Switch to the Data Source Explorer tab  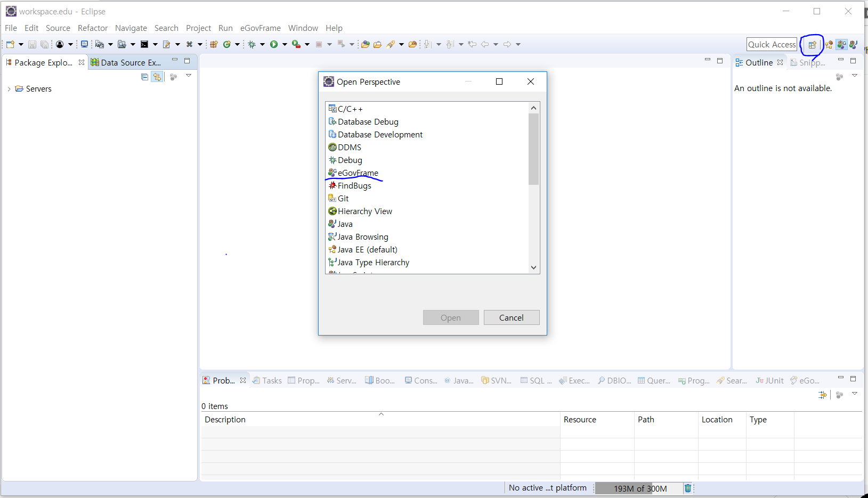[127, 62]
